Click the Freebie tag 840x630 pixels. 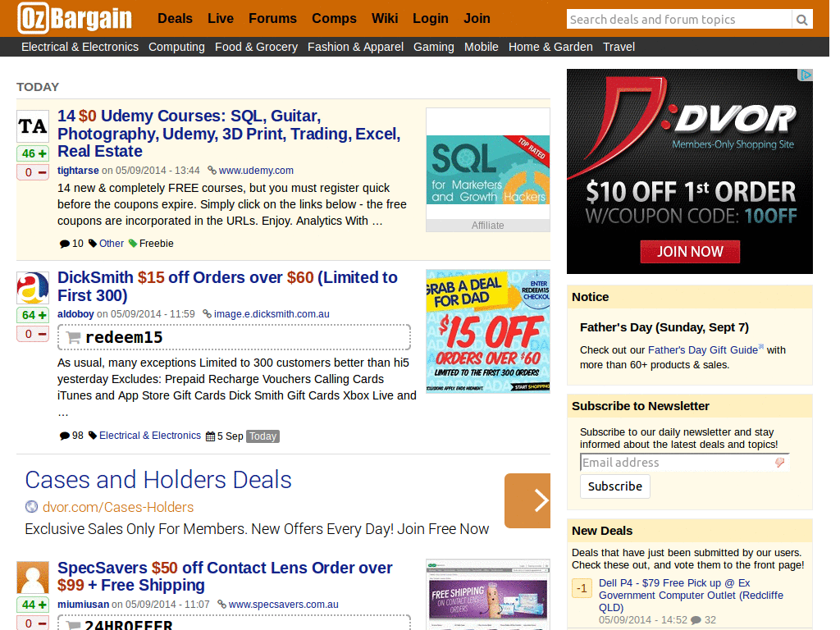[x=157, y=243]
